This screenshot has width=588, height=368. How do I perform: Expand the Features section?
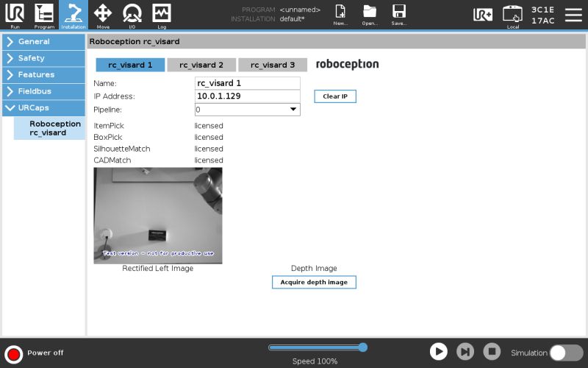(x=43, y=75)
